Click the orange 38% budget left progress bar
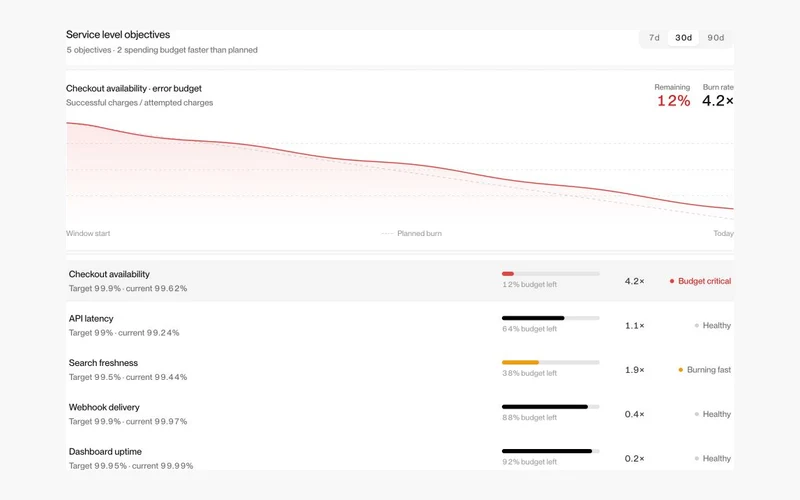This screenshot has width=800, height=500. point(551,363)
